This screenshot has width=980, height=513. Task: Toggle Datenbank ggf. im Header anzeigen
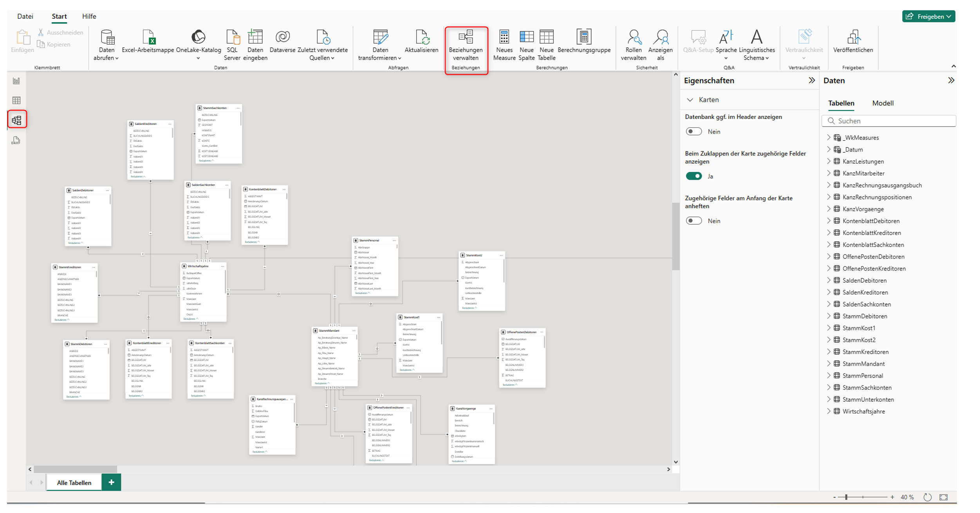[694, 132]
